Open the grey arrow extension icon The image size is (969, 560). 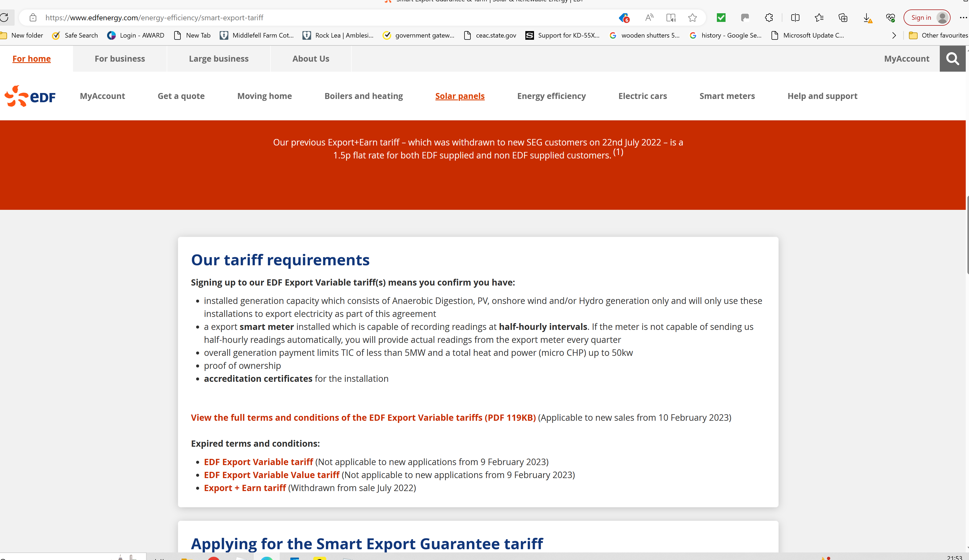(745, 18)
